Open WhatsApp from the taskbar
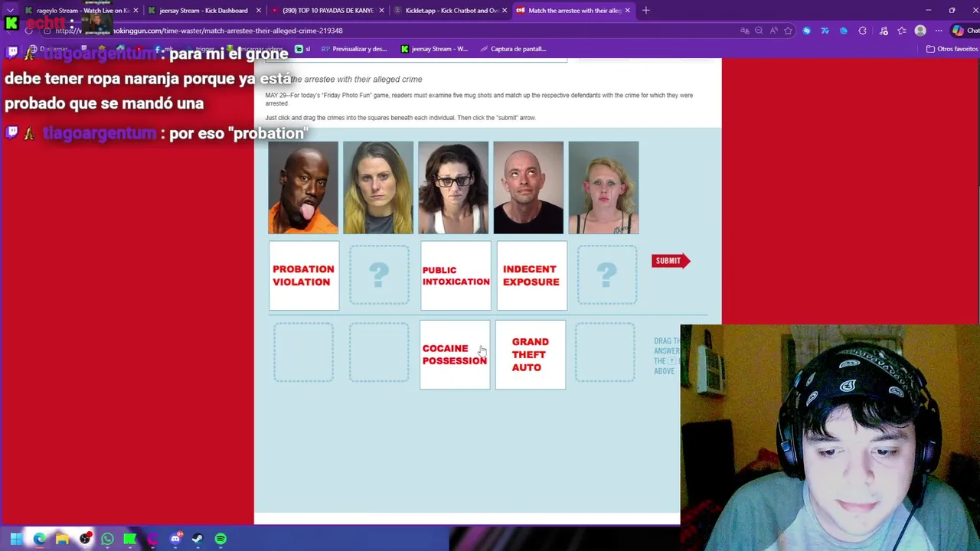This screenshot has height=551, width=980. pyautogui.click(x=107, y=539)
